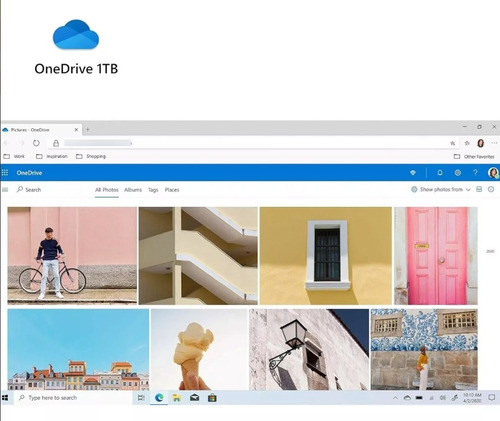Open the taskbar clock and date
This screenshot has height=421, width=500.
click(x=472, y=398)
